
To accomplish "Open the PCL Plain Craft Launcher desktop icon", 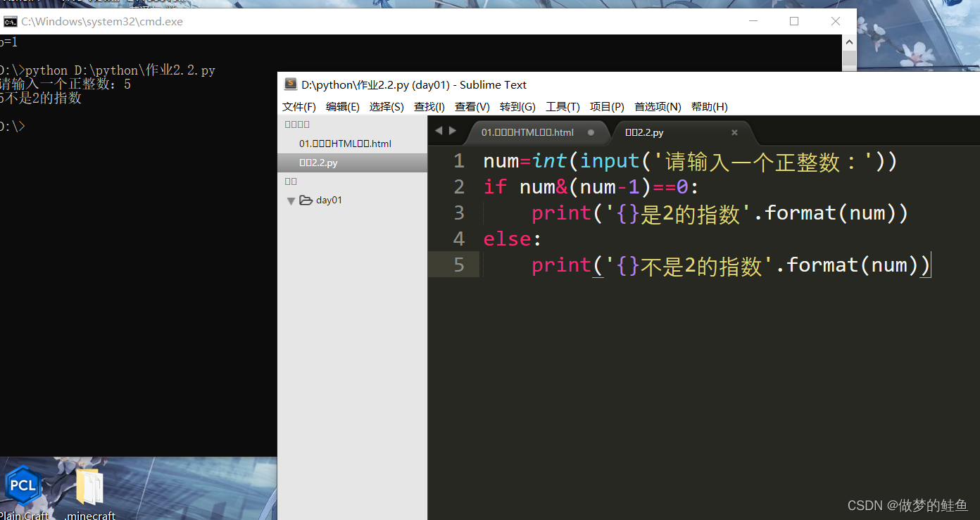I will pyautogui.click(x=23, y=486).
